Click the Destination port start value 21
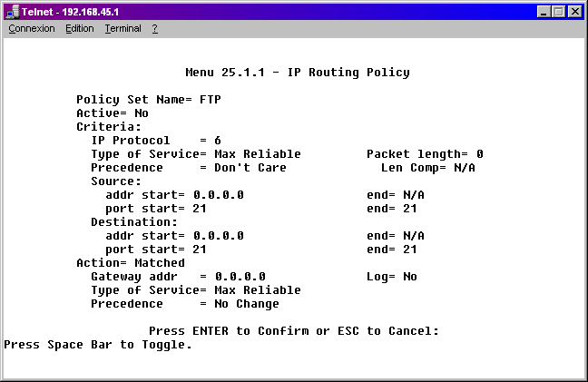The height and width of the screenshot is (382, 588). pos(200,250)
